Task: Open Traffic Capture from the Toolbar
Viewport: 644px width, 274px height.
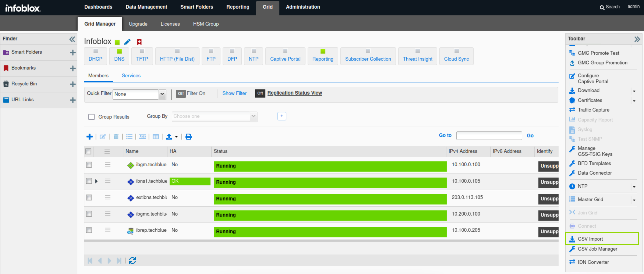Action: point(593,110)
